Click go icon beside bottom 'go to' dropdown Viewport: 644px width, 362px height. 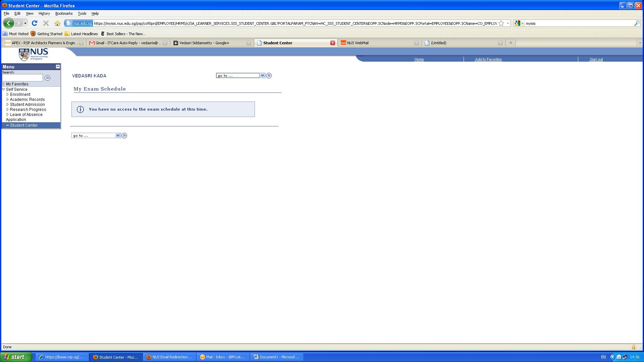pos(124,136)
